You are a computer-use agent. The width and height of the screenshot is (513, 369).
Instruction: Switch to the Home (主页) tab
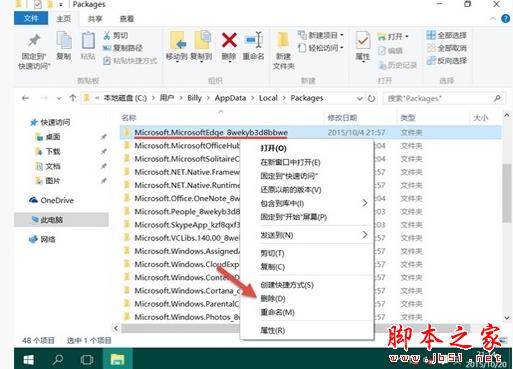[x=63, y=19]
